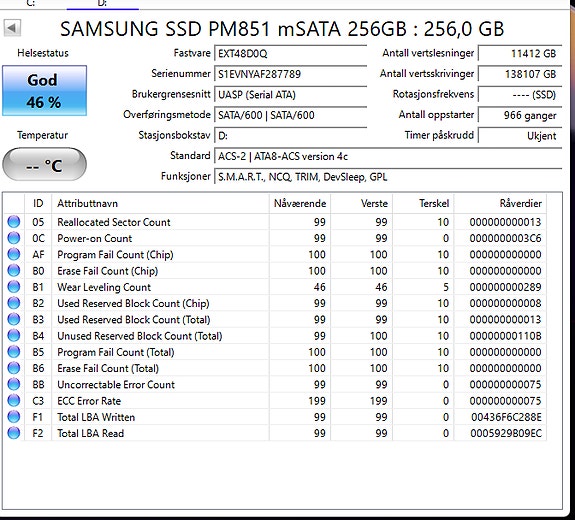Click status icon of Program Fail Count (Total)
This screenshot has width=575, height=520.
coord(14,352)
